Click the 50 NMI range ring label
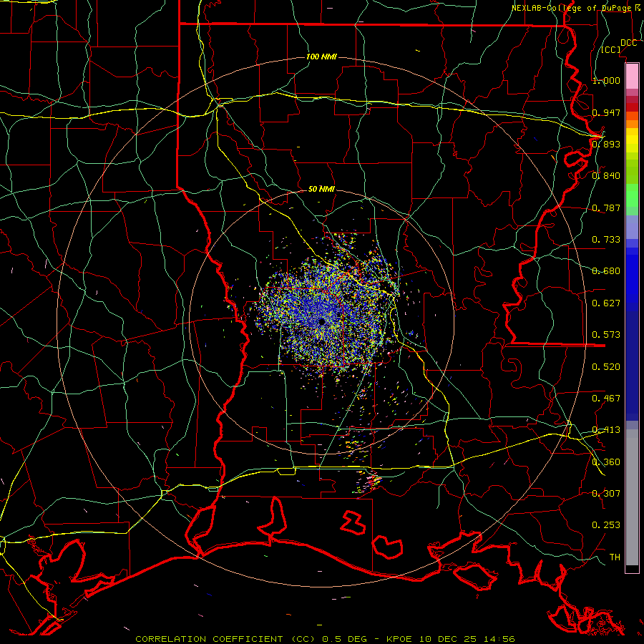This screenshot has width=644, height=644. tap(321, 189)
